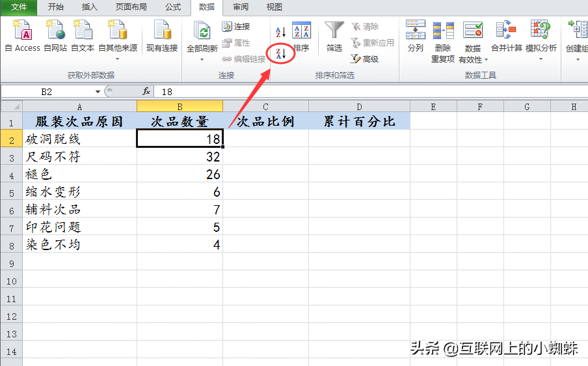
Task: Select row 9 header
Action: [x=12, y=262]
